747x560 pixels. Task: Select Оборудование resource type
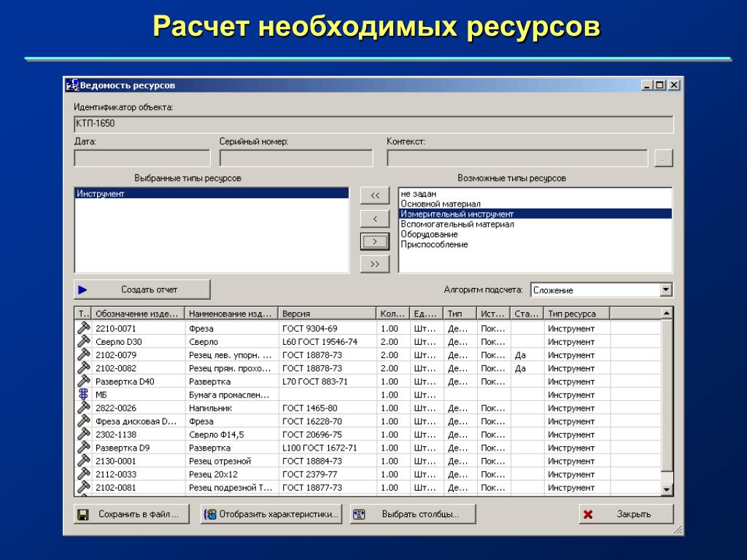(429, 235)
